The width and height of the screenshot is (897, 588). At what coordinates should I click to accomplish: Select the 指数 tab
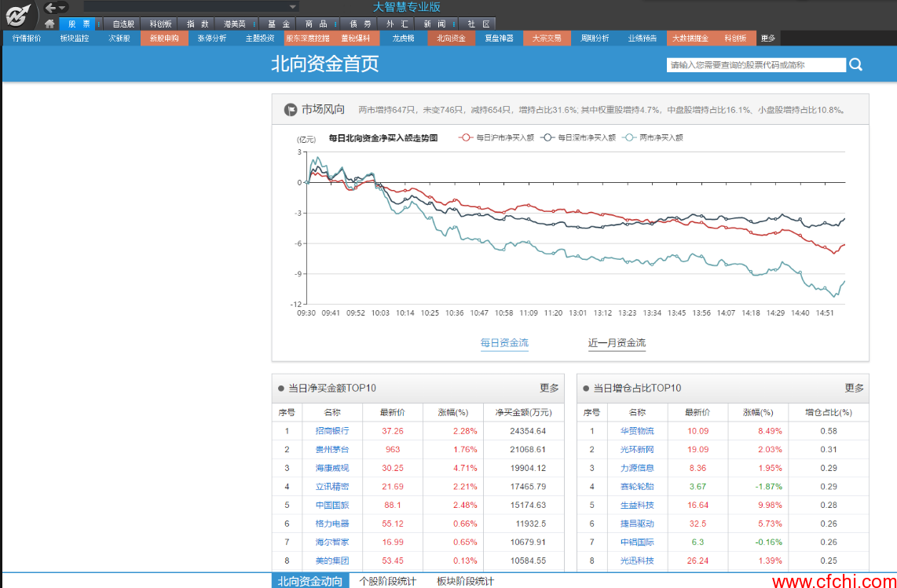[197, 24]
